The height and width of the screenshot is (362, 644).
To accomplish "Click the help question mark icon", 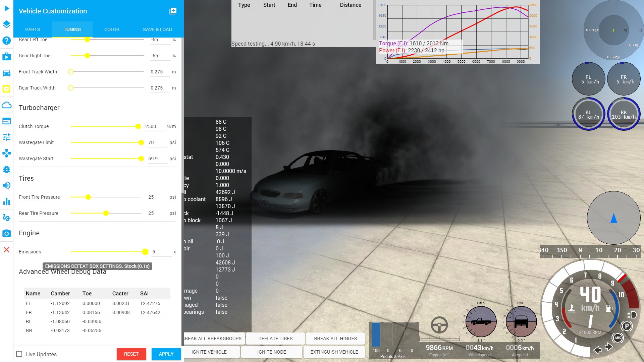I will 7,41.
